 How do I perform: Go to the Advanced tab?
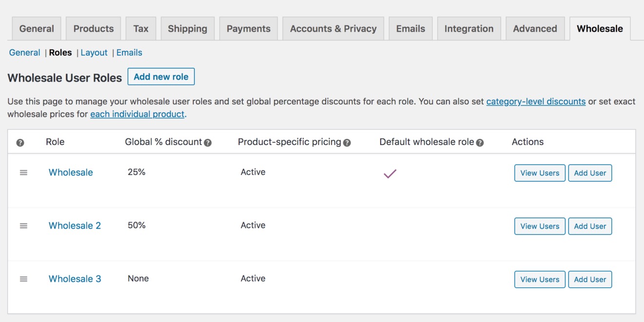point(535,29)
